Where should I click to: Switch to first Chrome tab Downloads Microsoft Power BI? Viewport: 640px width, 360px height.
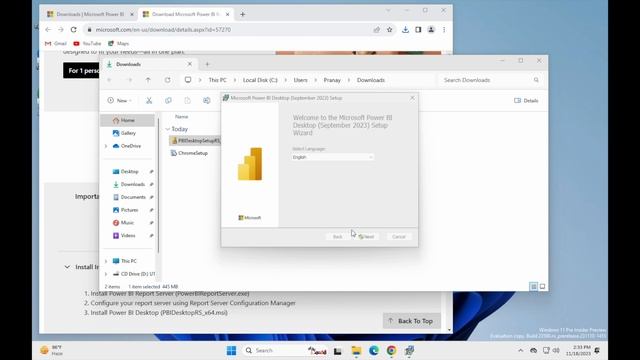tap(90, 14)
